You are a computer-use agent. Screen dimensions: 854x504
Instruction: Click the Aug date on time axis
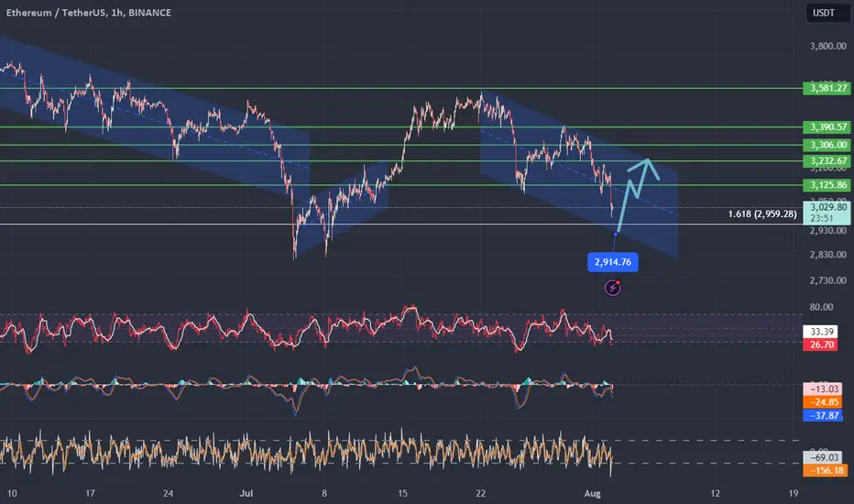(593, 493)
